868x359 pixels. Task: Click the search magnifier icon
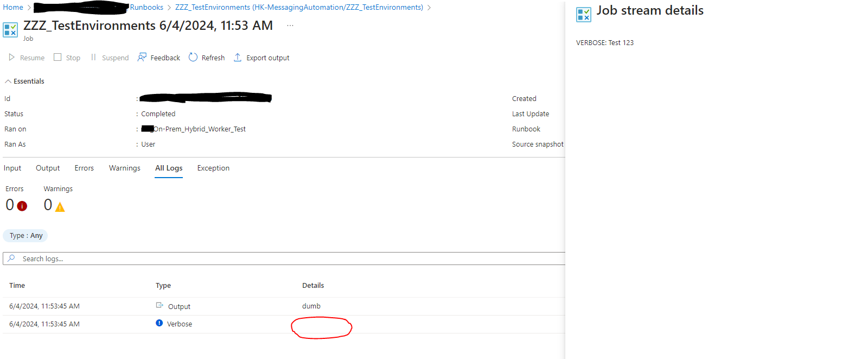pos(11,259)
